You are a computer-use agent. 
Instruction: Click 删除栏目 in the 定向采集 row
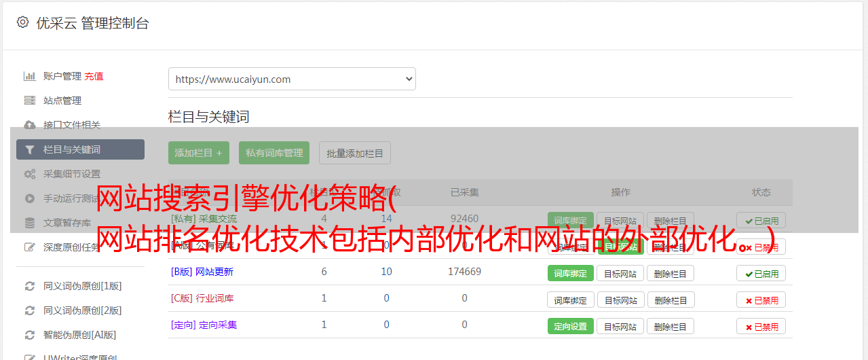(x=671, y=326)
